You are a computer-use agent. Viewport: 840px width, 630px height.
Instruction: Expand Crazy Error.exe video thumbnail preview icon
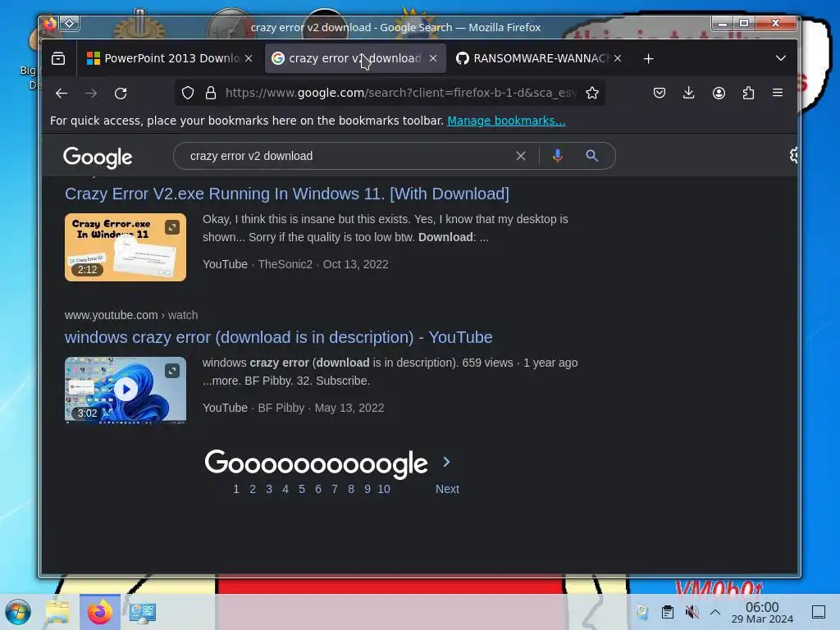[x=172, y=227]
